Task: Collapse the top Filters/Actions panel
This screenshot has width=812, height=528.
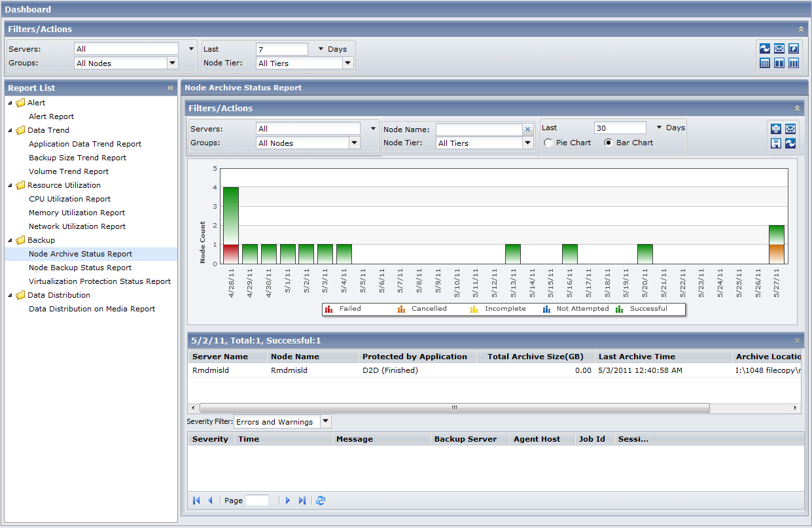Action: (x=801, y=29)
